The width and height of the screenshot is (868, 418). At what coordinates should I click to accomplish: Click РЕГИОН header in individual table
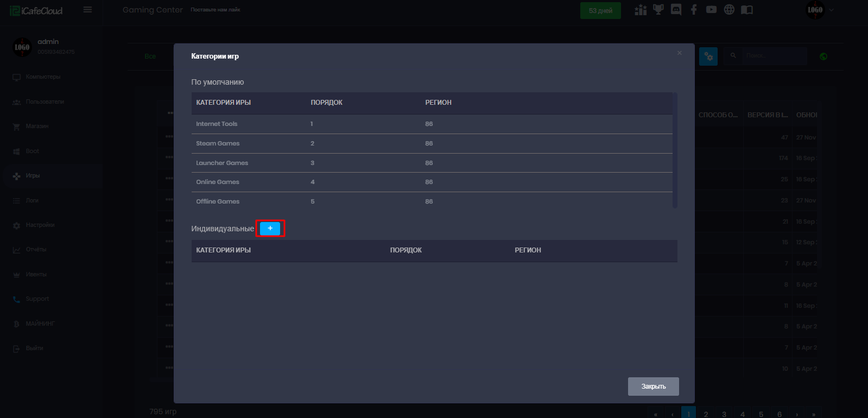click(x=528, y=250)
